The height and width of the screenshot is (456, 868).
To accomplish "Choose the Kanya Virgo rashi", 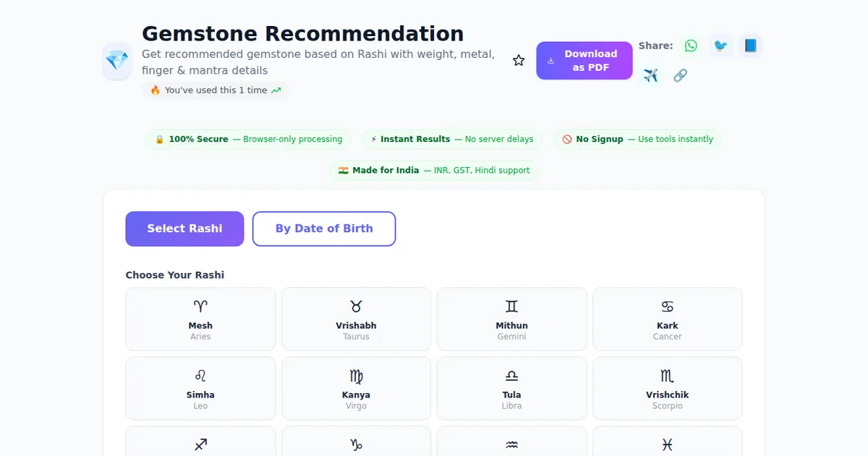I will (x=356, y=388).
